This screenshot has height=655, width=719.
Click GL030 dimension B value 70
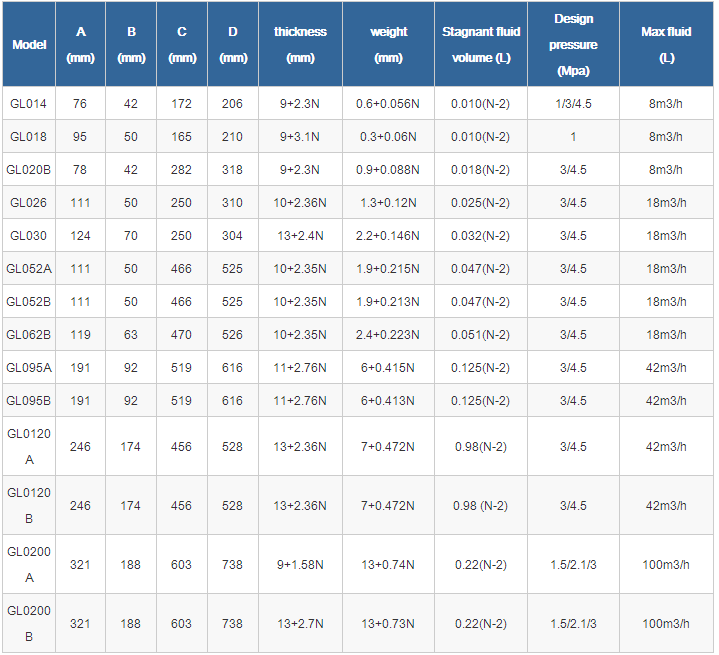click(131, 236)
